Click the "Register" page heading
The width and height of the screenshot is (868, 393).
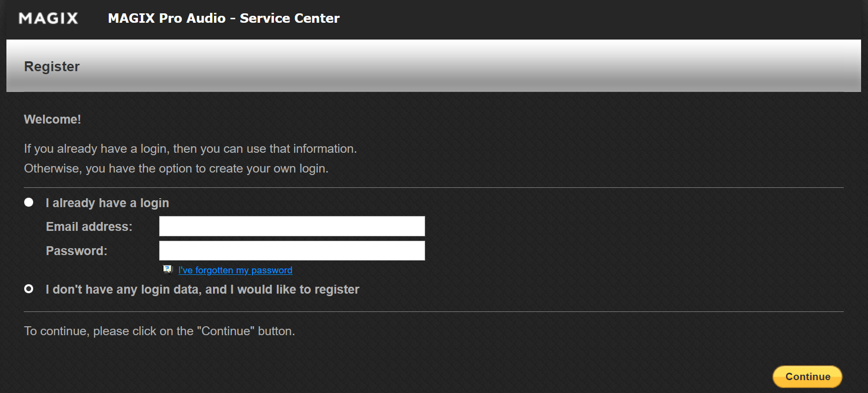point(52,66)
